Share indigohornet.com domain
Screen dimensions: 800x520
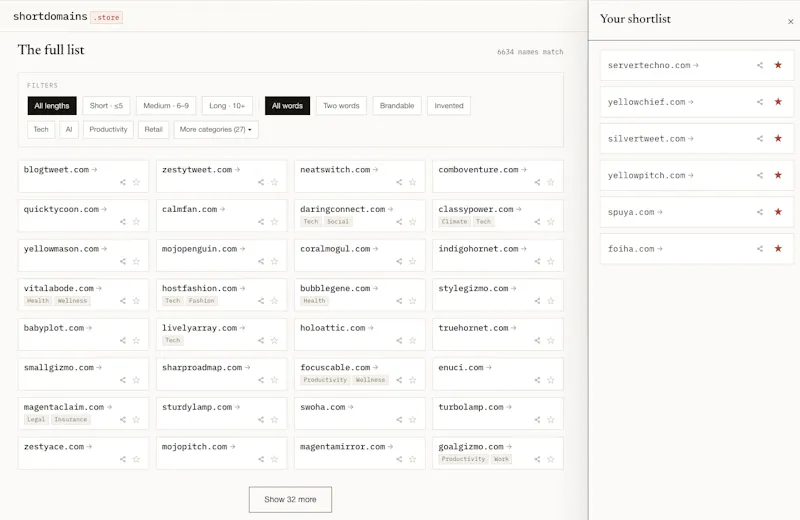(x=537, y=261)
